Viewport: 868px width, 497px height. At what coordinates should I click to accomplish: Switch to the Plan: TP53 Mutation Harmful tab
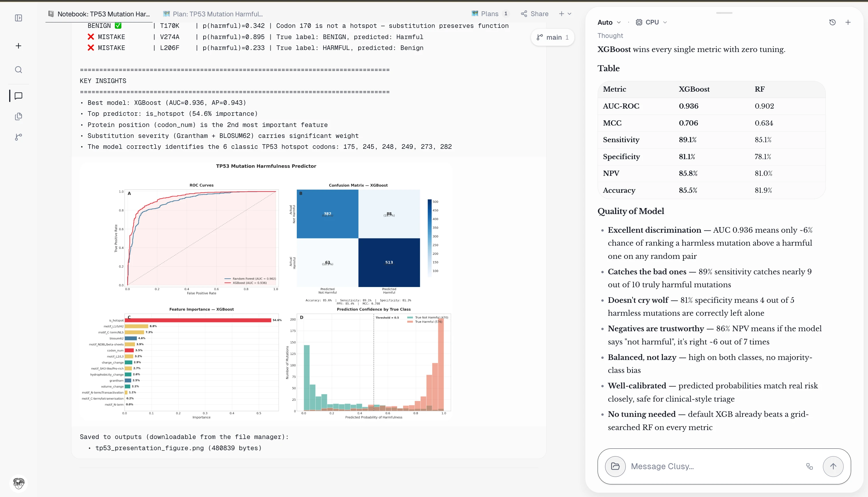pos(213,14)
